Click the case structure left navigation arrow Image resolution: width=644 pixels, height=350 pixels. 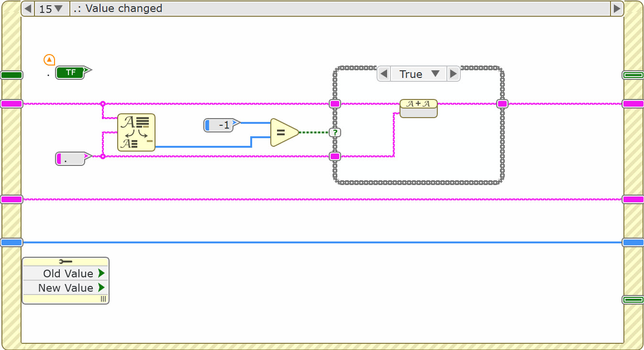[x=384, y=73]
